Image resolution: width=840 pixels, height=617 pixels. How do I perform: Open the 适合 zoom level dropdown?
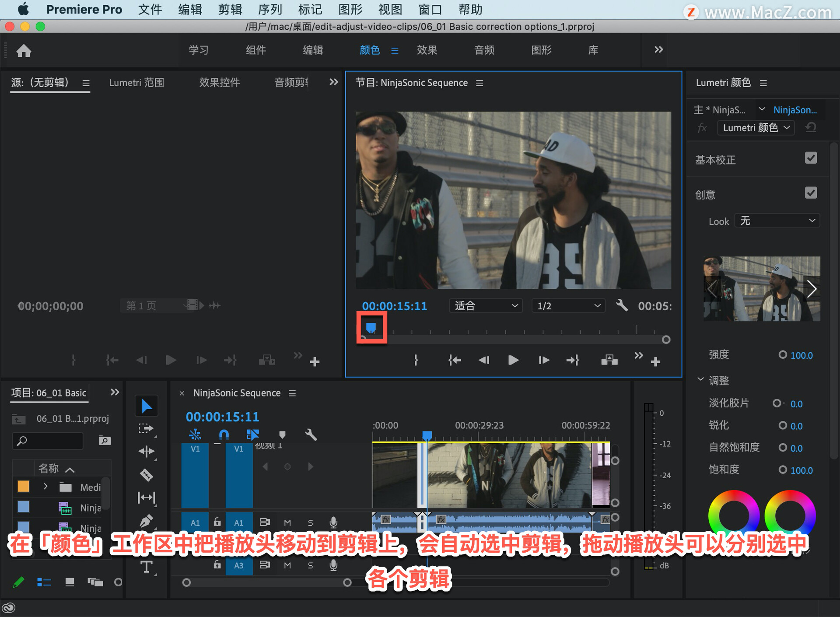[x=485, y=305]
